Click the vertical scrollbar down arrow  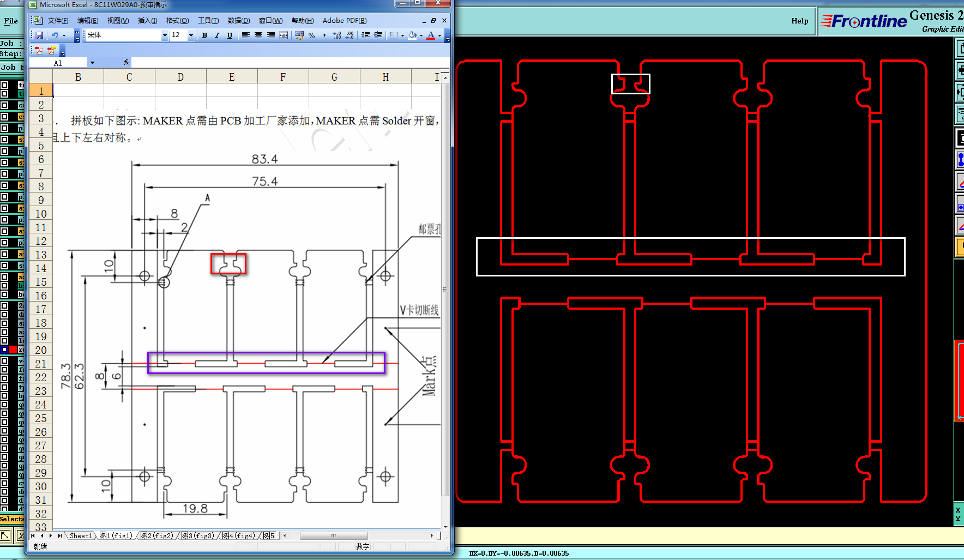[x=445, y=527]
